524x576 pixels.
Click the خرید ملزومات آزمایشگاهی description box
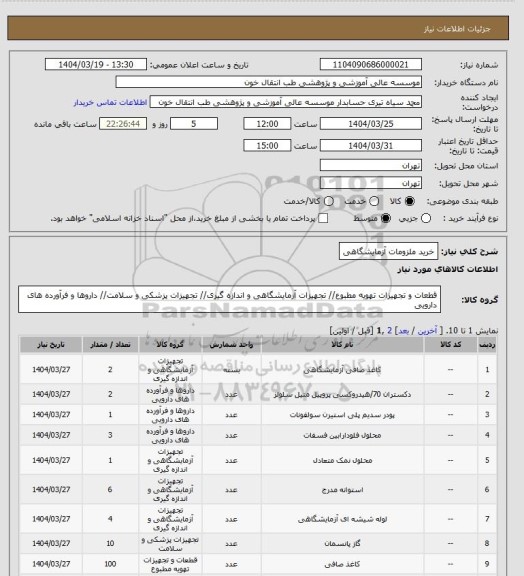click(x=388, y=251)
